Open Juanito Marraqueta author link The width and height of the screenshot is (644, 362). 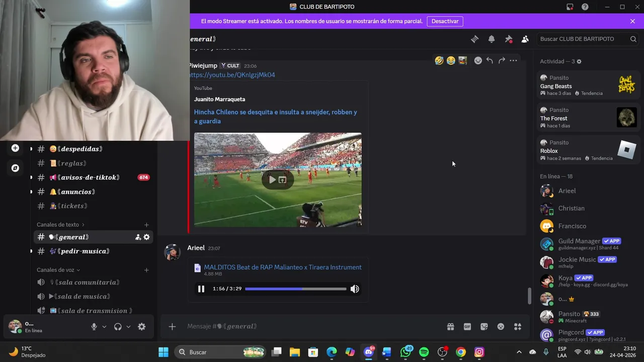220,100
